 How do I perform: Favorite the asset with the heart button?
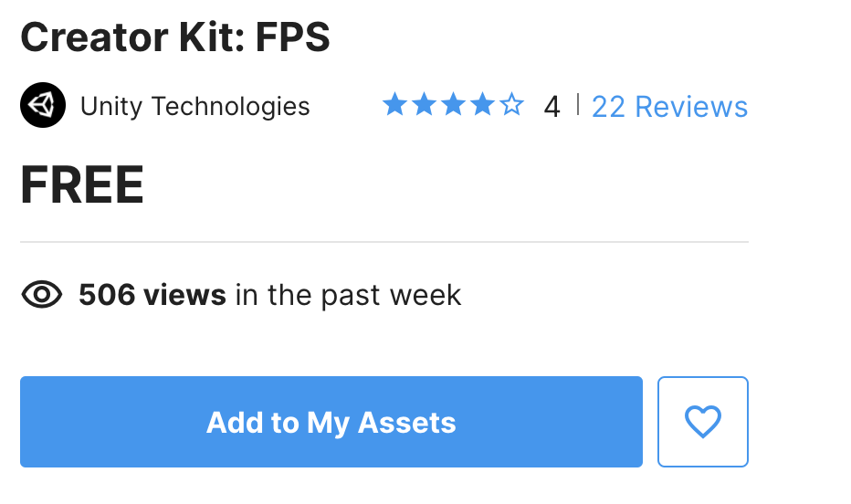click(702, 422)
